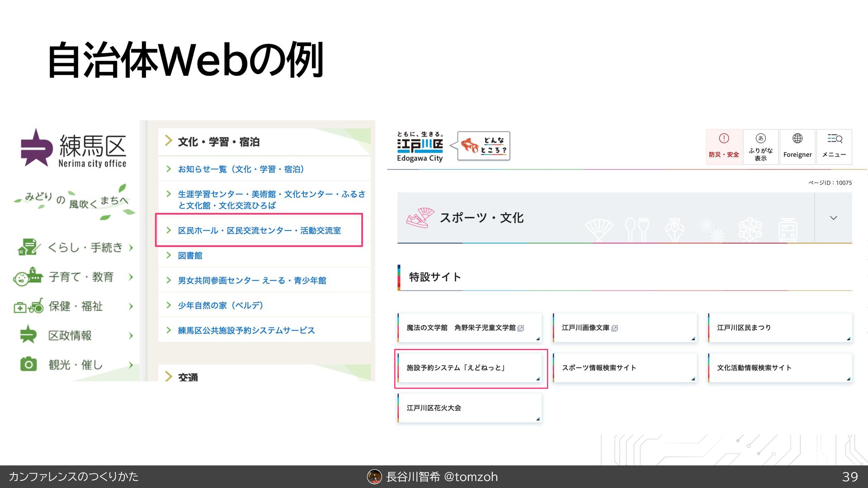Click the ふりがな表示 icon

tap(760, 139)
